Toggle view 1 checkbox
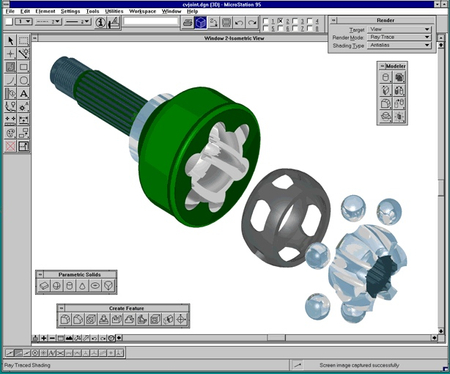 [x=266, y=21]
